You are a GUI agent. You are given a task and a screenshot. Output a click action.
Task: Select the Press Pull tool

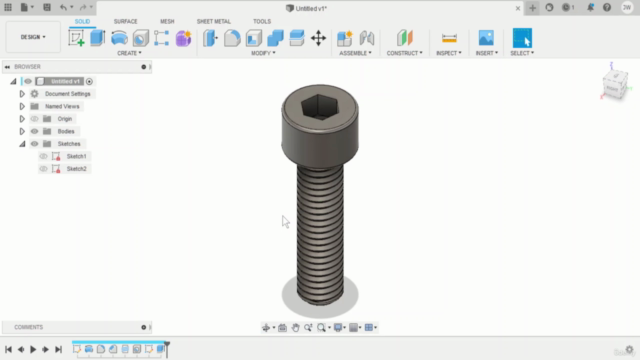(x=210, y=38)
